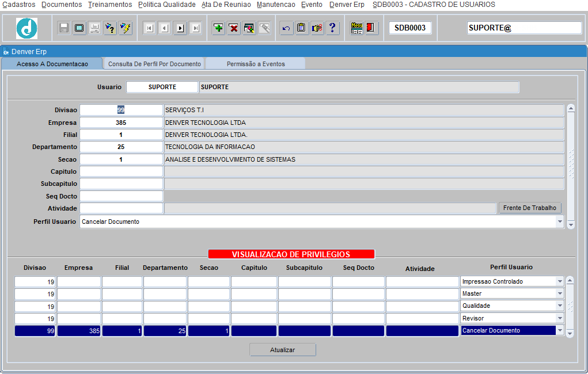This screenshot has height=374, width=588.
Task: Go to the first record icon
Action: click(x=150, y=28)
